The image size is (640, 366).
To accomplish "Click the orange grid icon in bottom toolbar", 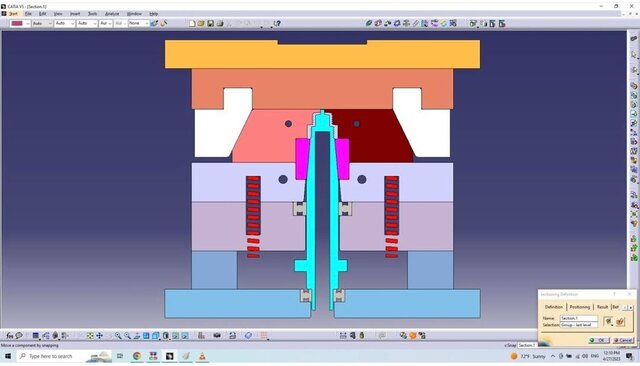I will click(264, 336).
